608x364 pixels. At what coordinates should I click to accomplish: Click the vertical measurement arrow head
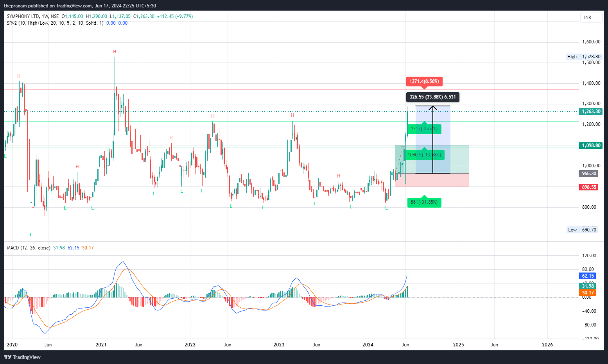433,108
